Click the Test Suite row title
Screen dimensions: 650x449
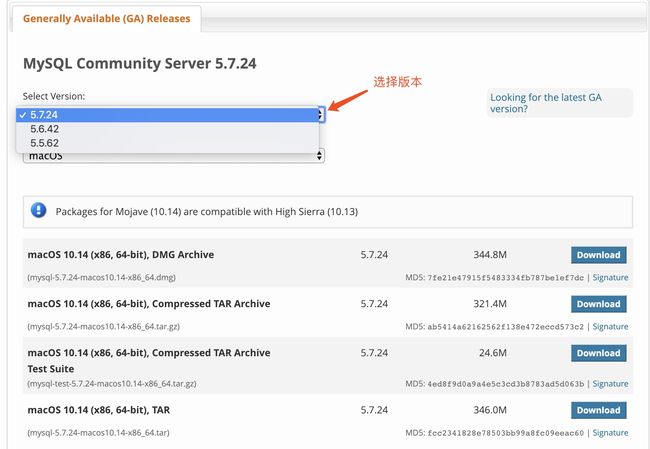(x=149, y=360)
